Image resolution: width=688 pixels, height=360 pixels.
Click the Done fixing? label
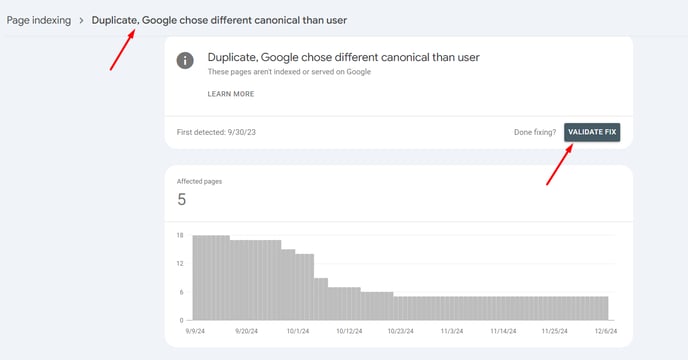535,132
